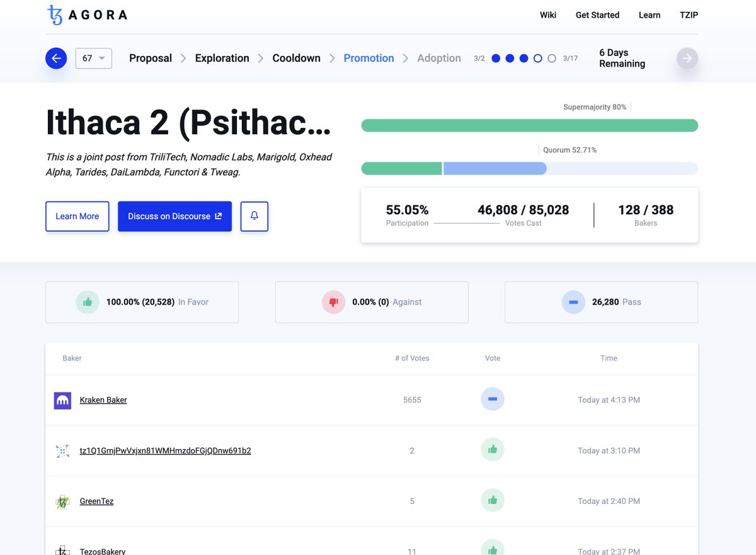Click the 46,808 / 85,028 votes cast
This screenshot has height=555, width=756.
[523, 210]
